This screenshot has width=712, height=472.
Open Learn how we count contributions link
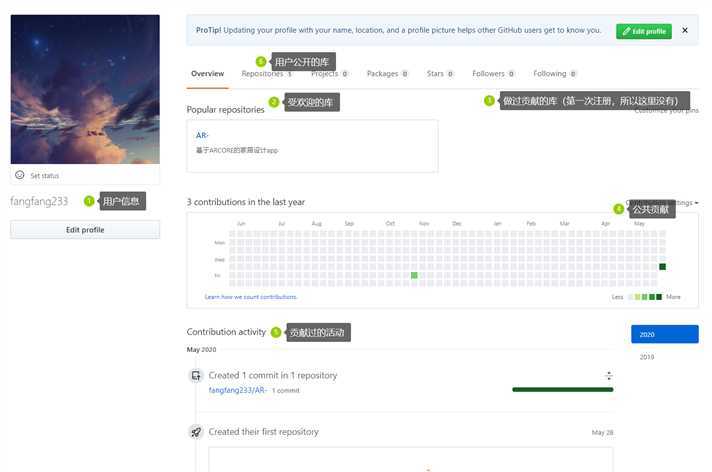point(251,297)
